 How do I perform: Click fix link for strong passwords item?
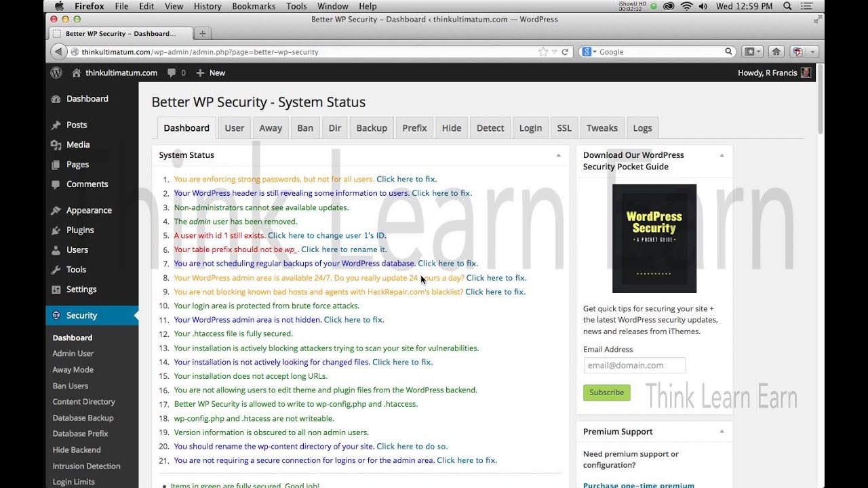(x=407, y=180)
